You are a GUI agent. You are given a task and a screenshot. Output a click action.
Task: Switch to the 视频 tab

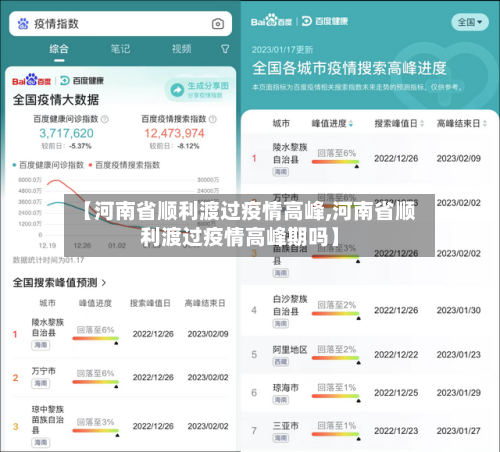(182, 49)
